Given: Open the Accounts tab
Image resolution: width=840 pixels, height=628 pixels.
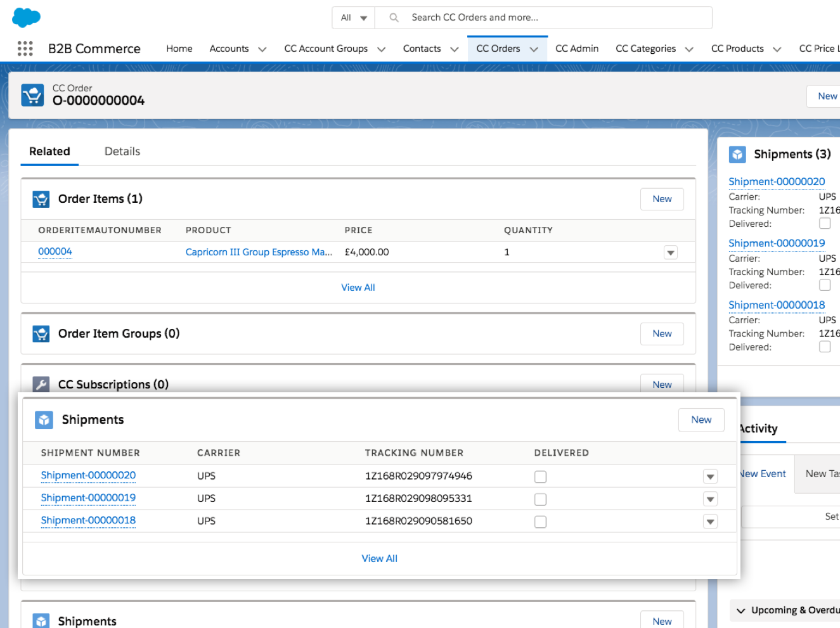Looking at the screenshot, I should [x=229, y=49].
